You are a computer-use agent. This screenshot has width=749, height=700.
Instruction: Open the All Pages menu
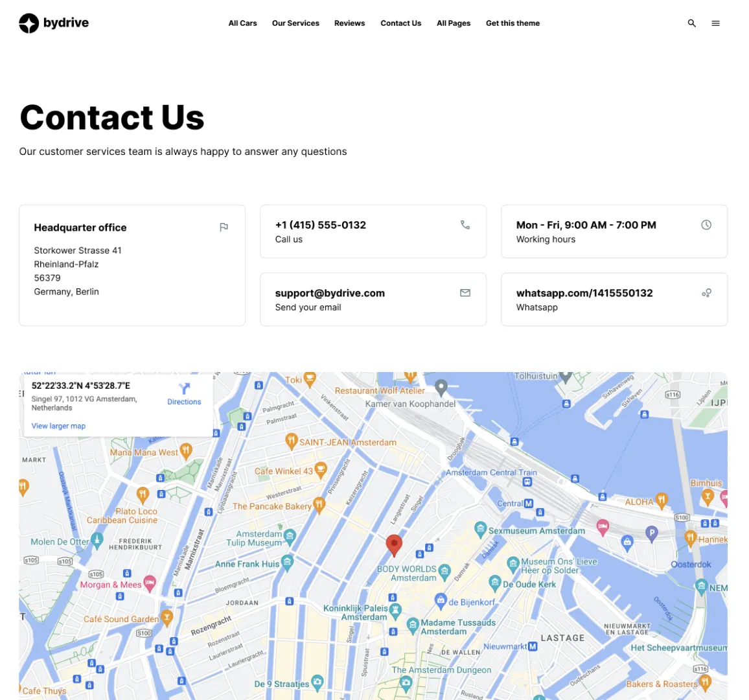point(454,23)
